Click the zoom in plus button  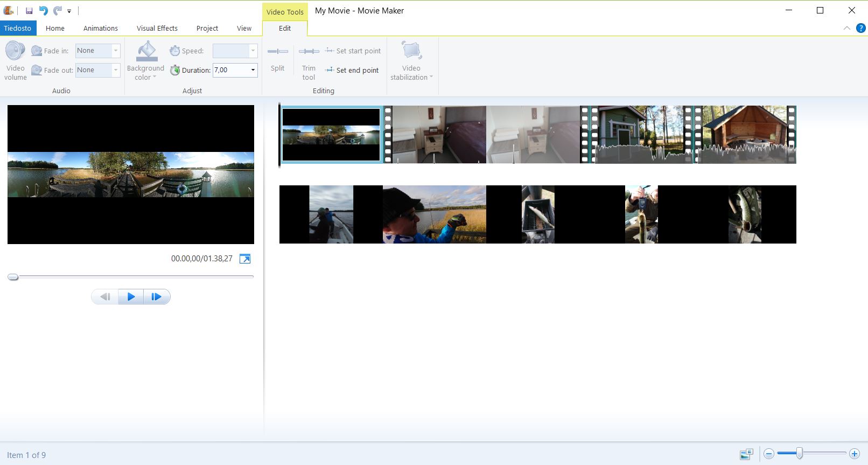(x=854, y=454)
